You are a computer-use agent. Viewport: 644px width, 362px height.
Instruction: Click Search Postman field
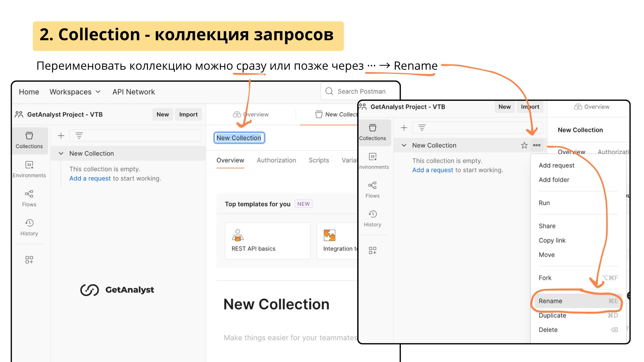point(361,91)
